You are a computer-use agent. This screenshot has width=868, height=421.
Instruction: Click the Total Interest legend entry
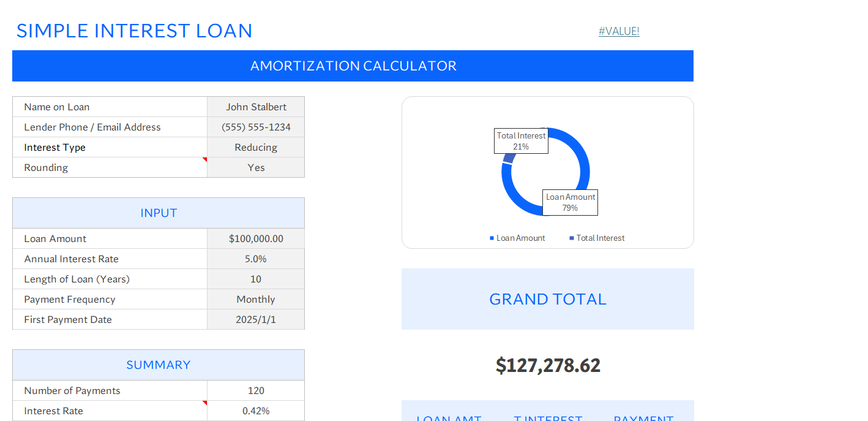[x=597, y=238]
